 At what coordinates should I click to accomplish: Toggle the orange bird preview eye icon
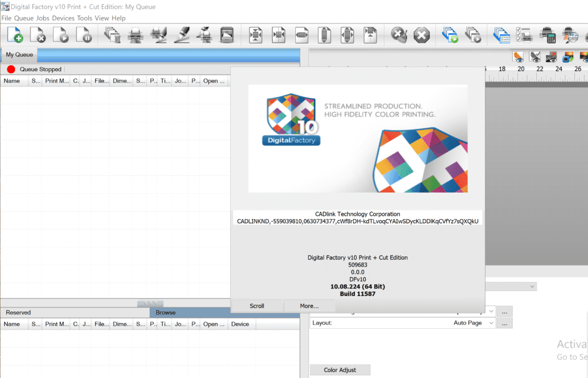(x=519, y=57)
